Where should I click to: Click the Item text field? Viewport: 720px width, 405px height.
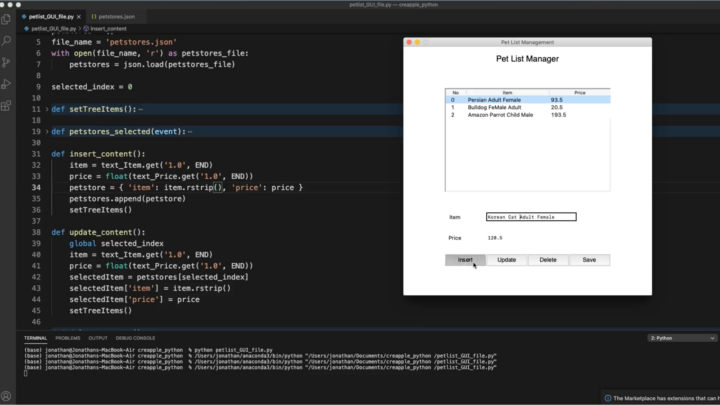coord(531,217)
